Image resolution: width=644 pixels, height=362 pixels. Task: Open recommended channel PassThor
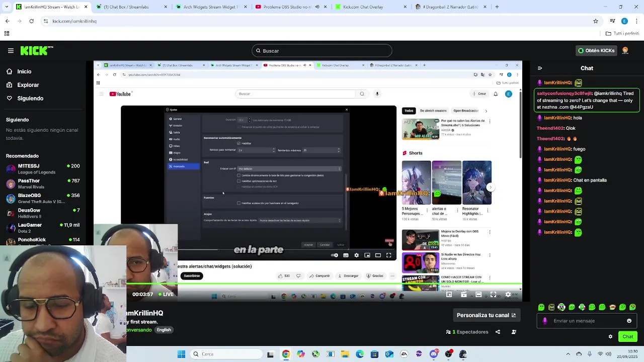(x=43, y=184)
